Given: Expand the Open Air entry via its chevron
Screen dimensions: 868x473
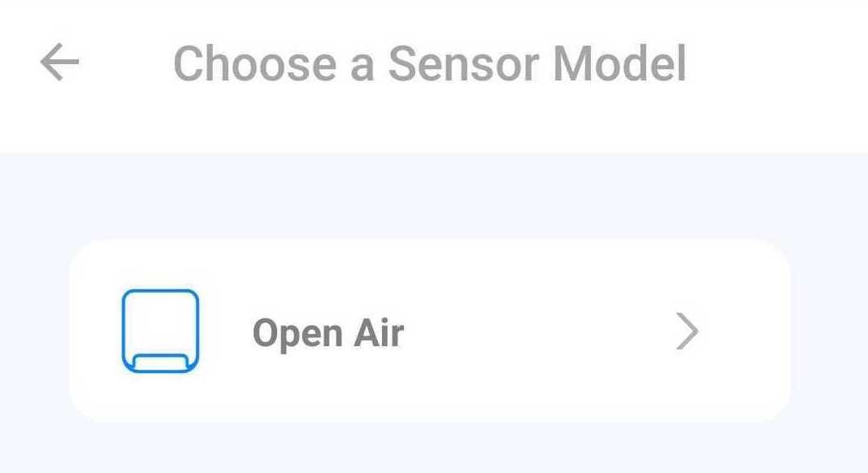Looking at the screenshot, I should point(687,330).
